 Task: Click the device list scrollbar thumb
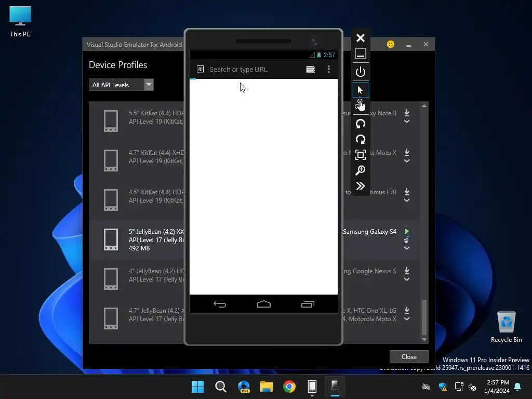[424, 317]
